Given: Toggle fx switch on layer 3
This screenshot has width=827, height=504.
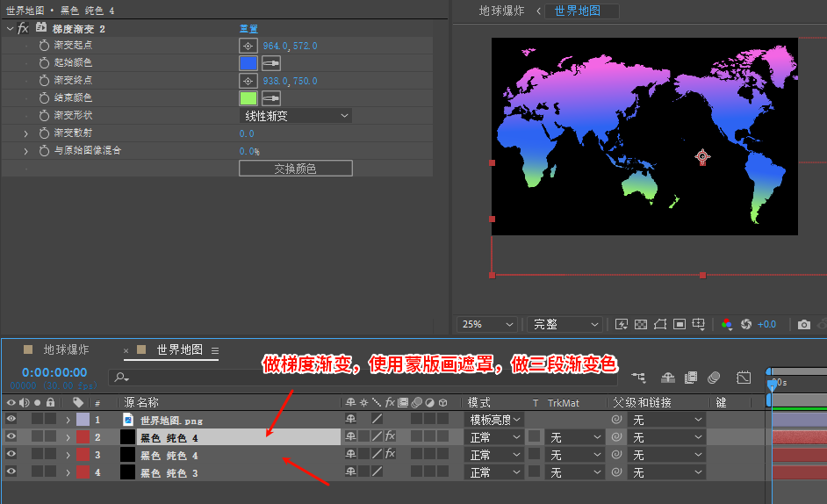Looking at the screenshot, I should click(x=390, y=454).
